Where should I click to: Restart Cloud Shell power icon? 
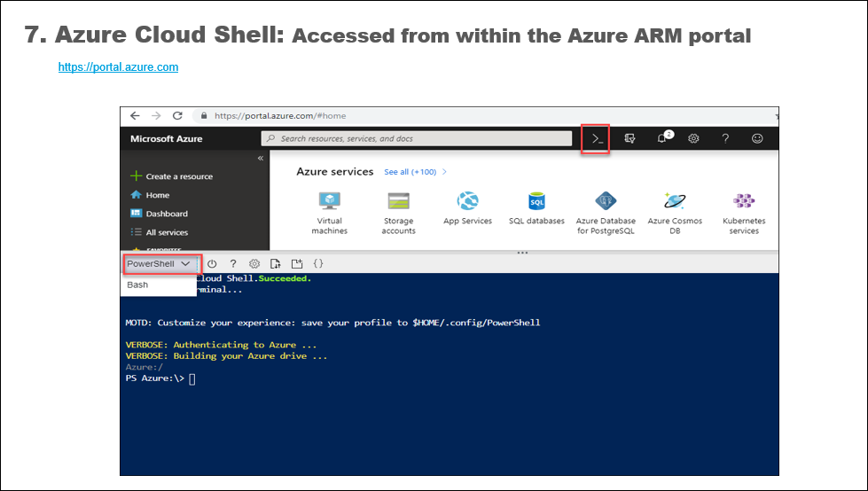click(x=212, y=264)
